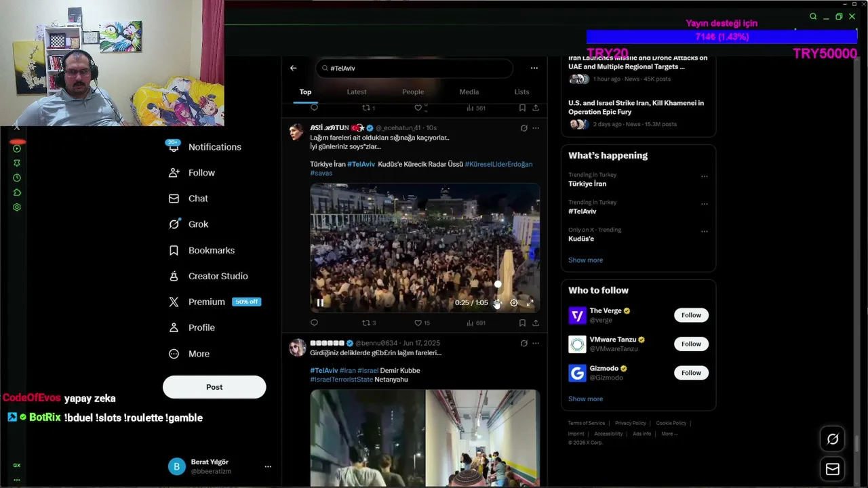View analytics showing 561 views
The width and height of the screenshot is (868, 488).
pos(476,108)
